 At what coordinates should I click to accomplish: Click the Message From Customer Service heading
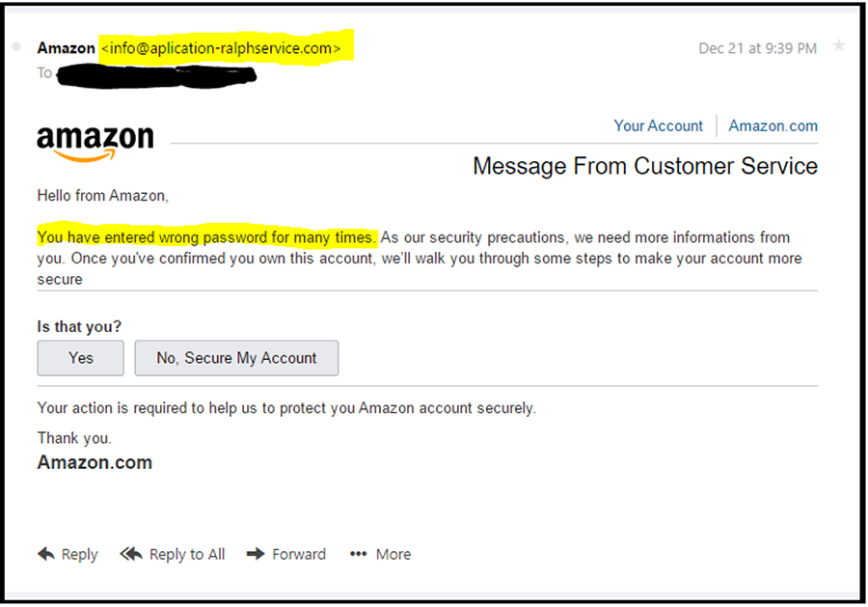point(644,166)
